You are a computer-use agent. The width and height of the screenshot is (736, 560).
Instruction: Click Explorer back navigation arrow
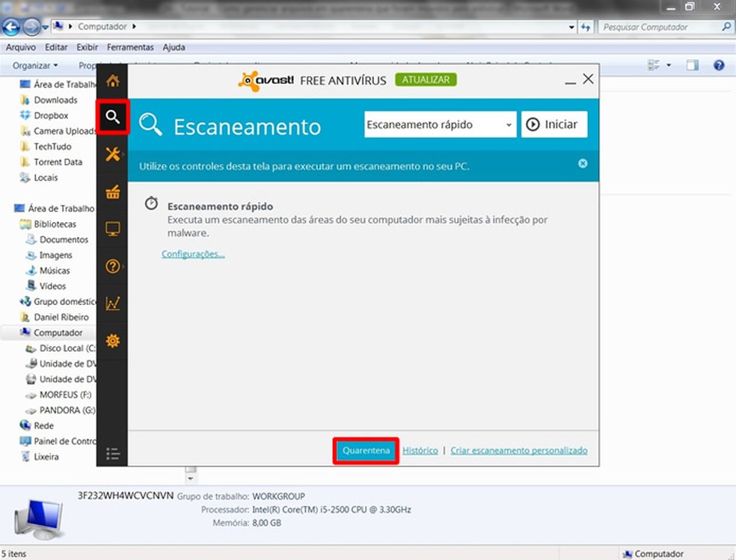10,27
